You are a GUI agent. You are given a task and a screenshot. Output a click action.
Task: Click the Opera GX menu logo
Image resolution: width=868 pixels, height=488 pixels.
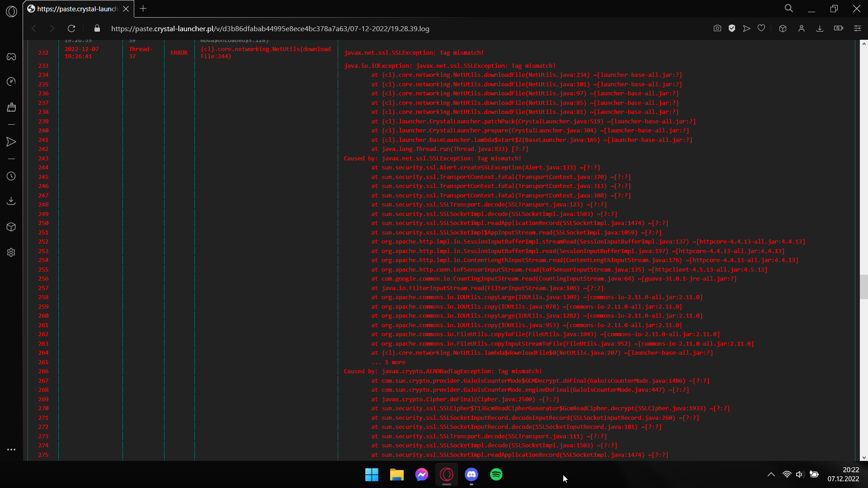[12, 11]
